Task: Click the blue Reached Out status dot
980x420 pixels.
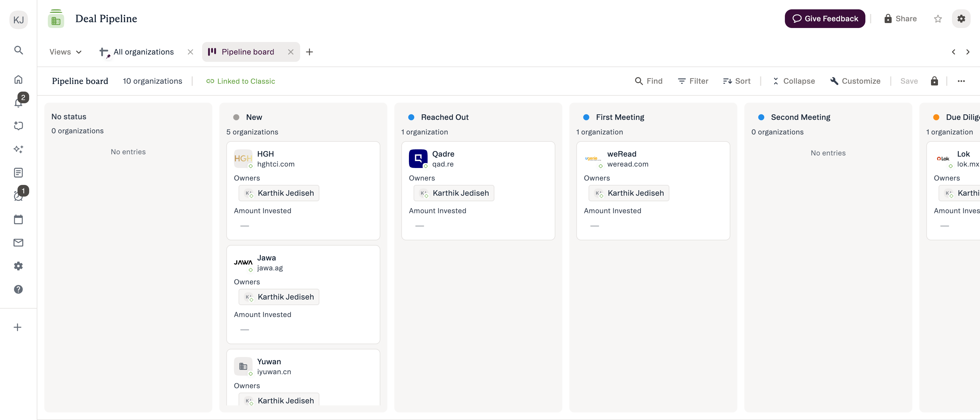Action: pos(411,118)
